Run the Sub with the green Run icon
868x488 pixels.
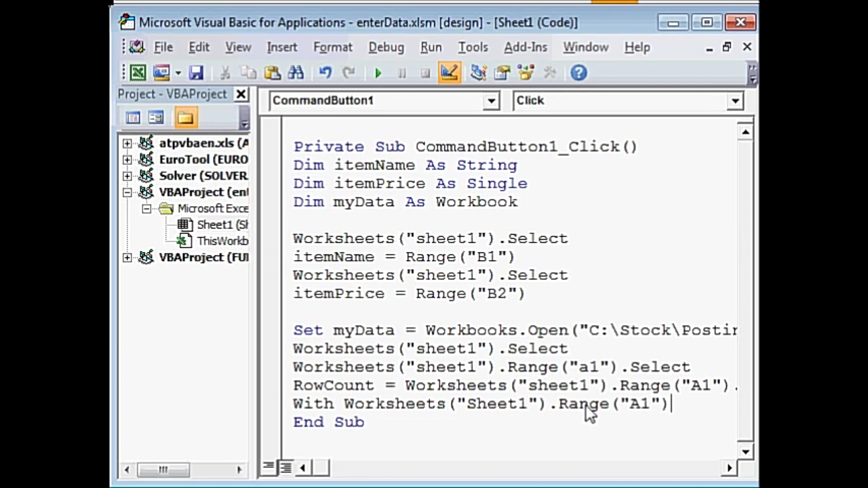tap(378, 73)
